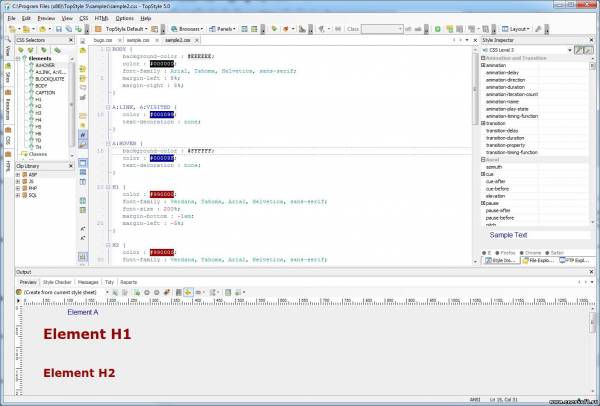Click the last icon in CSS Selectors toolbar
The image size is (600, 406).
click(x=57, y=50)
